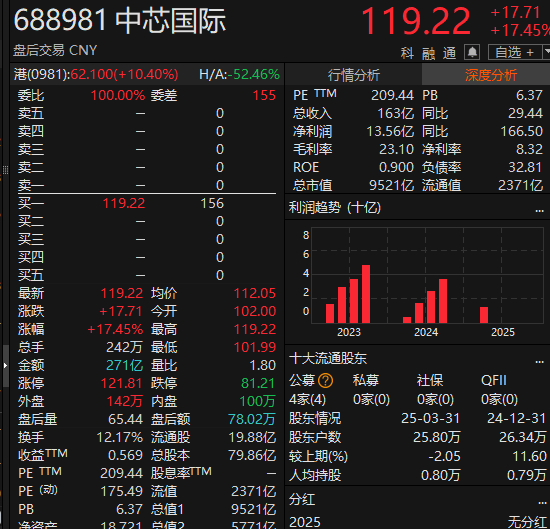Viewport: 550px width, 529px height.
Task: Click the tallest 2023 profit bar
Action: (x=366, y=294)
